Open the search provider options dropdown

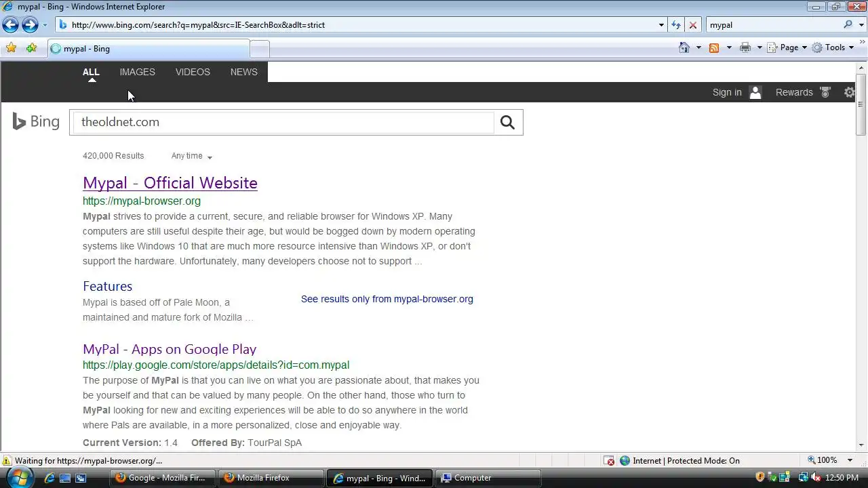(861, 25)
